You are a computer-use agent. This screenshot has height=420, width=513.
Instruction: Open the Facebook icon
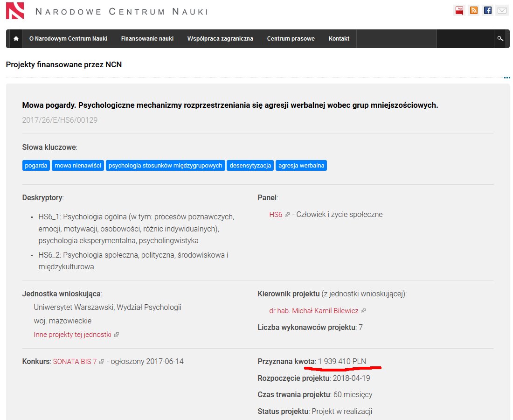click(x=488, y=10)
